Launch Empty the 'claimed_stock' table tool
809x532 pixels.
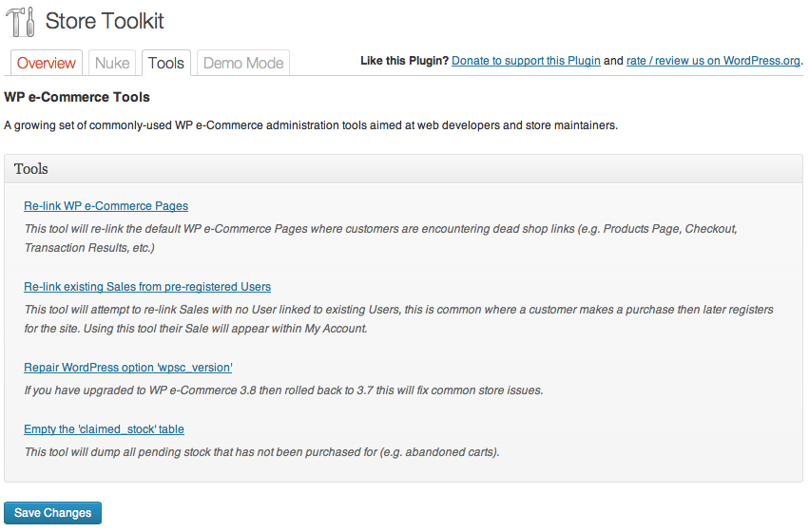coord(104,429)
